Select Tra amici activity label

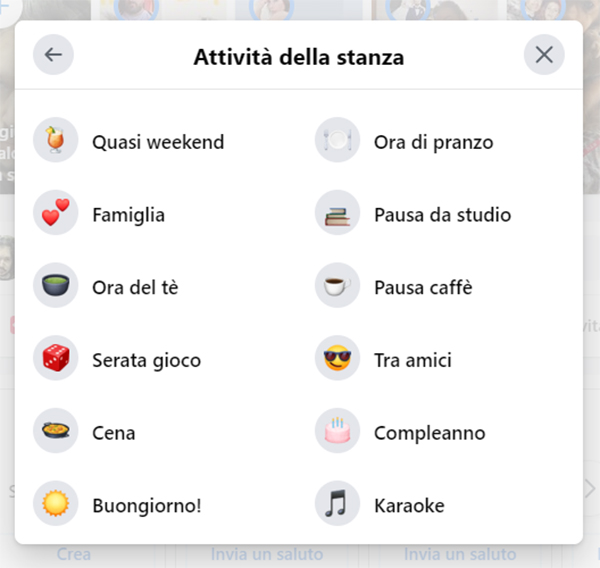pos(412,360)
